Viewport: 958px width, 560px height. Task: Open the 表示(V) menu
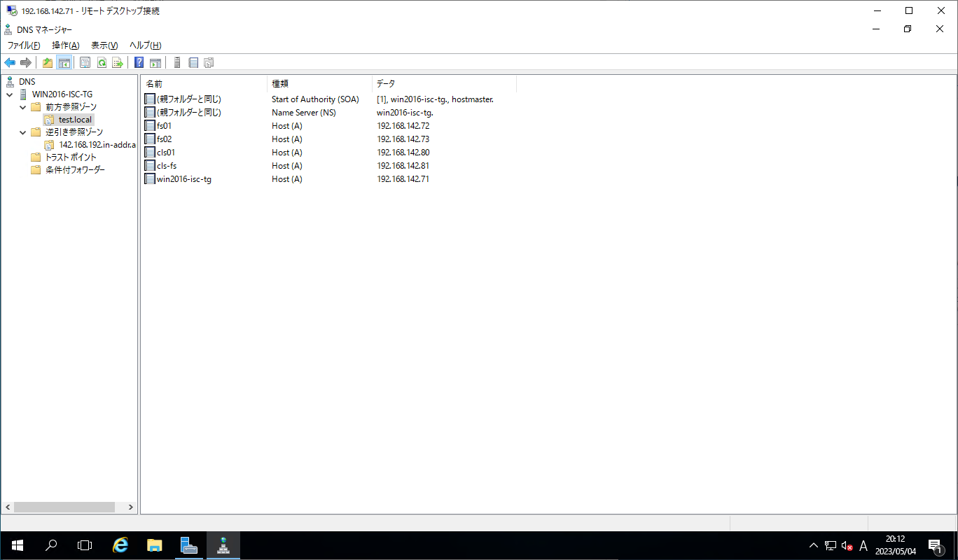click(104, 45)
